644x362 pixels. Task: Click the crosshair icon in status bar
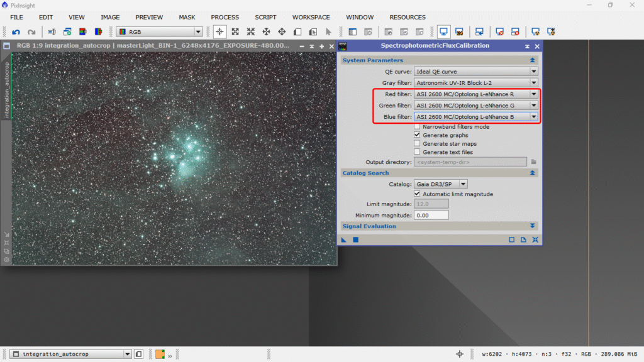pos(460,354)
